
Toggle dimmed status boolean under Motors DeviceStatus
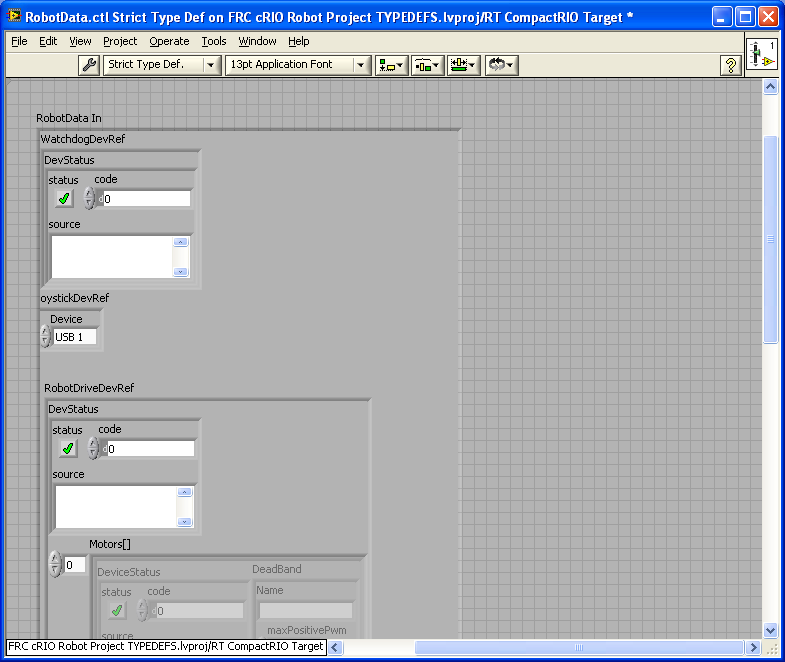pos(117,610)
